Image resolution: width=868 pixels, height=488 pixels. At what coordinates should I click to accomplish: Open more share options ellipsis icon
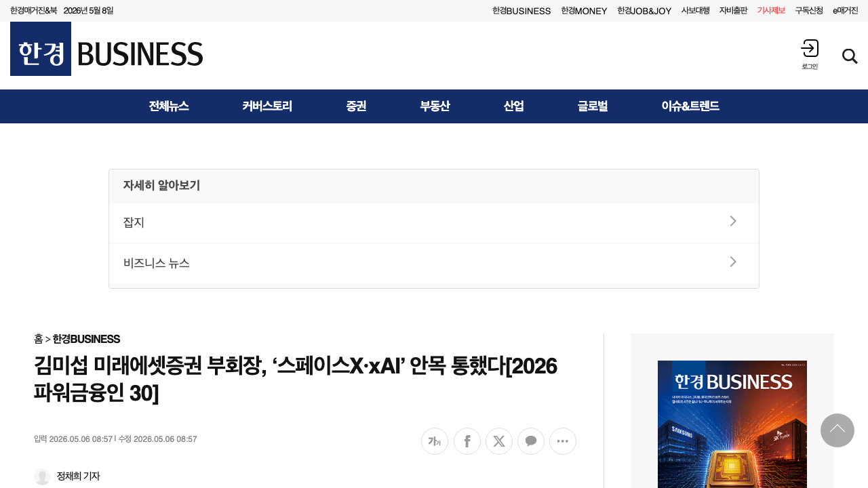coord(563,441)
